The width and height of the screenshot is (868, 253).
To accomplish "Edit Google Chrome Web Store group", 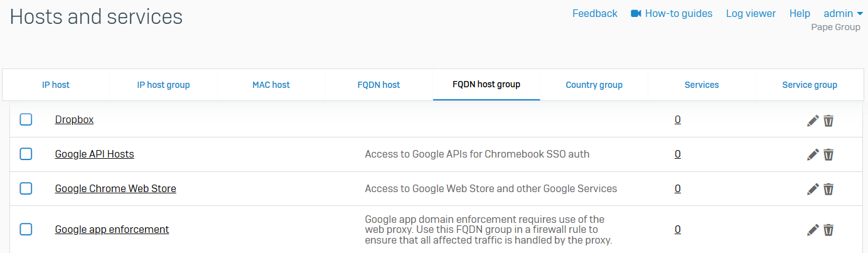I will 813,189.
